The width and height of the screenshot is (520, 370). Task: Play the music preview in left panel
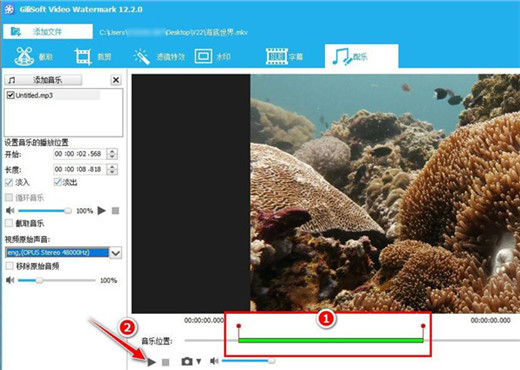click(101, 211)
